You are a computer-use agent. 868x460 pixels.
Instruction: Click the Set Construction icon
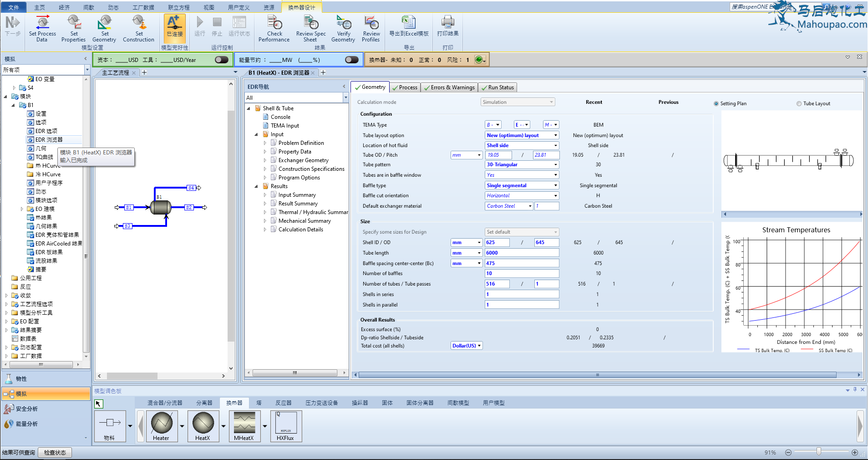point(139,28)
